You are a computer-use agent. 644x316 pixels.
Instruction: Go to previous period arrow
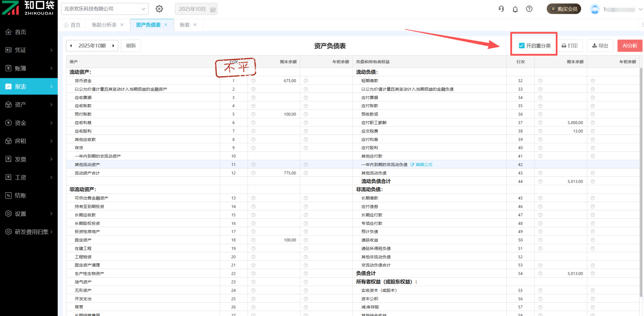(71, 46)
